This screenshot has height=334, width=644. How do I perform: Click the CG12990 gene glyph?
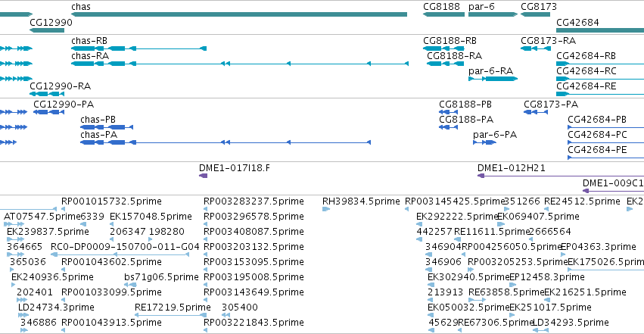tap(47, 30)
